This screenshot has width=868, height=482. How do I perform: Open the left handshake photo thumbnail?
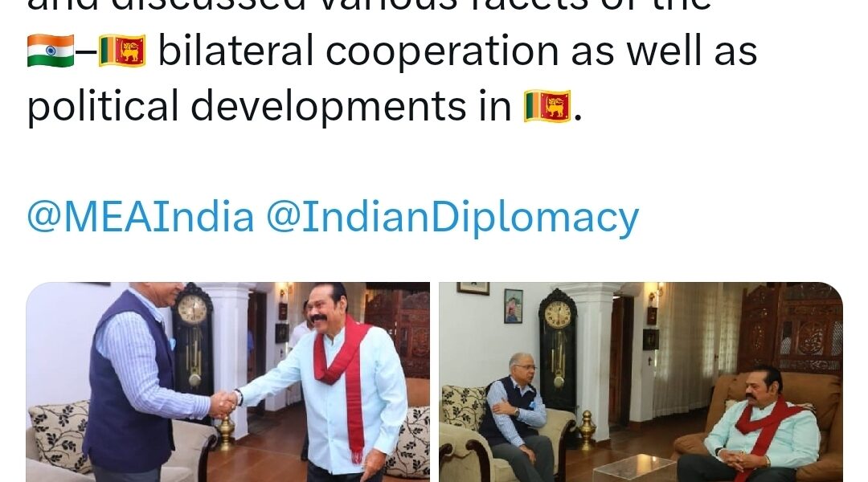[228, 382]
